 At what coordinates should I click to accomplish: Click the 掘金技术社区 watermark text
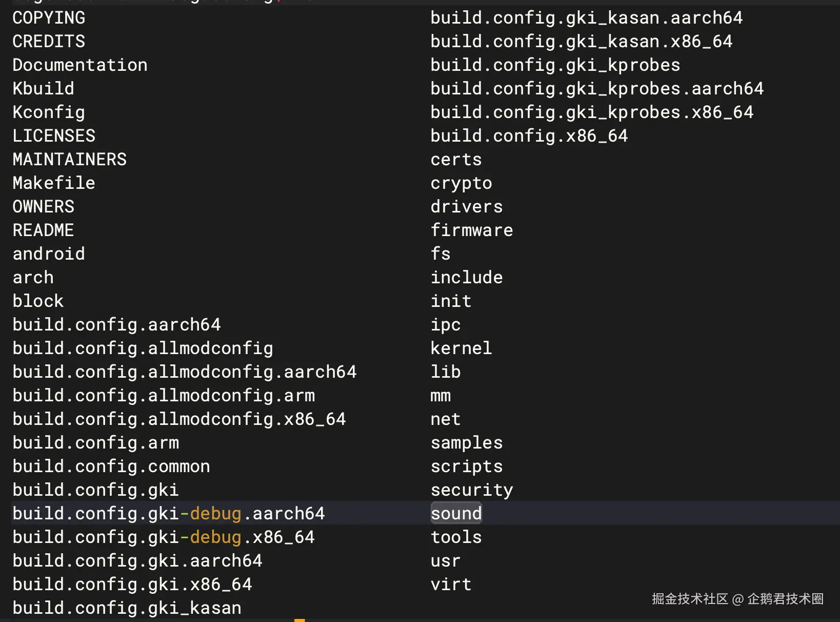click(x=690, y=599)
